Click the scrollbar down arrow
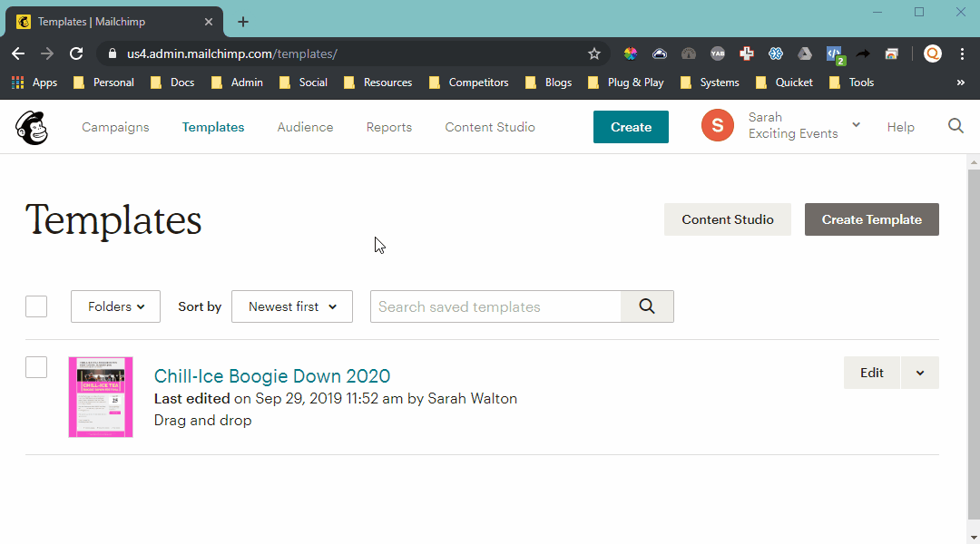Viewport: 980px width, 544px height. (974, 537)
